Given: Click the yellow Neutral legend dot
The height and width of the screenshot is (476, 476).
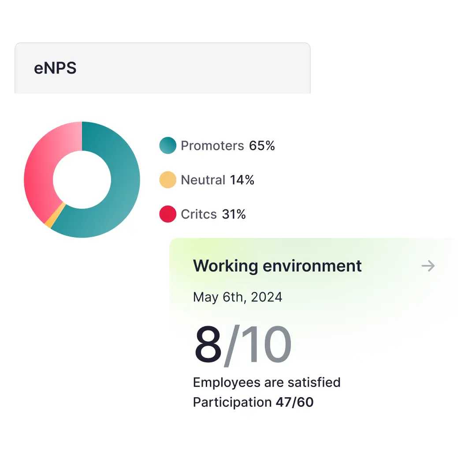Looking at the screenshot, I should click(167, 180).
